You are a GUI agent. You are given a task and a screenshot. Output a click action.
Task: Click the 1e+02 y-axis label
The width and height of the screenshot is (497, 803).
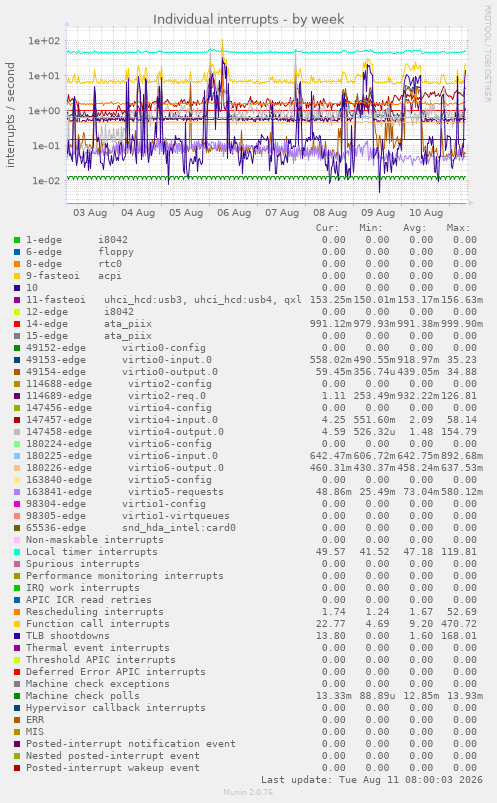(44, 41)
